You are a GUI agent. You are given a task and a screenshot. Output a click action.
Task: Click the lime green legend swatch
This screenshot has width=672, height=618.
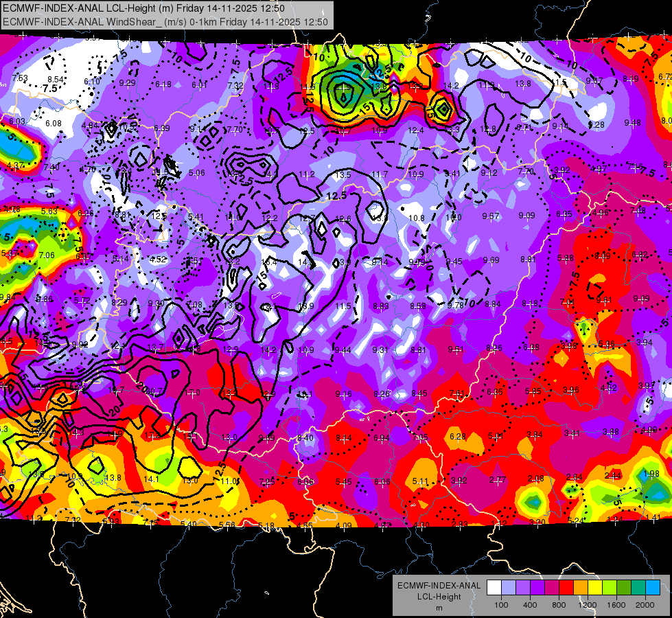pyautogui.click(x=609, y=588)
